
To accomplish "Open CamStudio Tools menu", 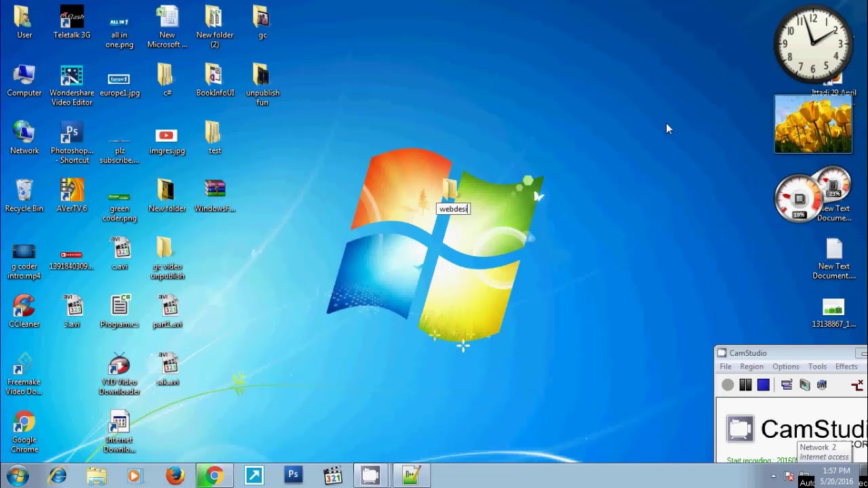I will tap(817, 367).
